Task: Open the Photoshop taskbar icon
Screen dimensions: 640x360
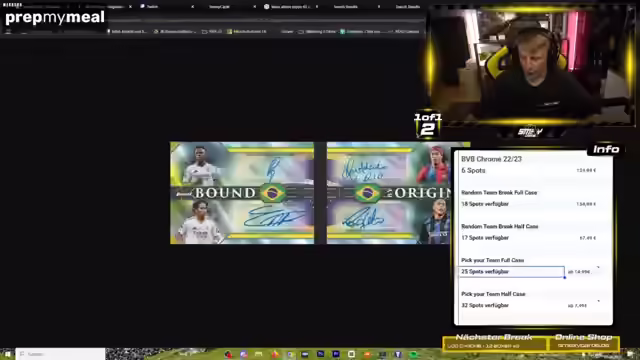Action: (x=320, y=354)
